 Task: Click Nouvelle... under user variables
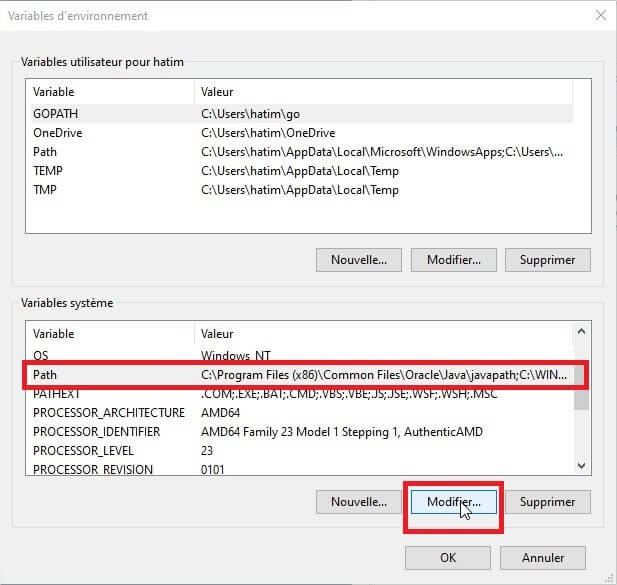(x=359, y=260)
